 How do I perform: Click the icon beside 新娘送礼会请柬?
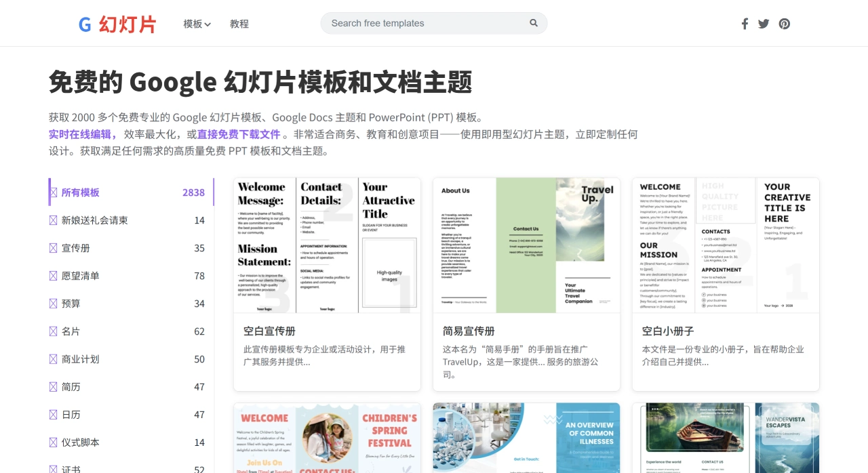point(54,220)
